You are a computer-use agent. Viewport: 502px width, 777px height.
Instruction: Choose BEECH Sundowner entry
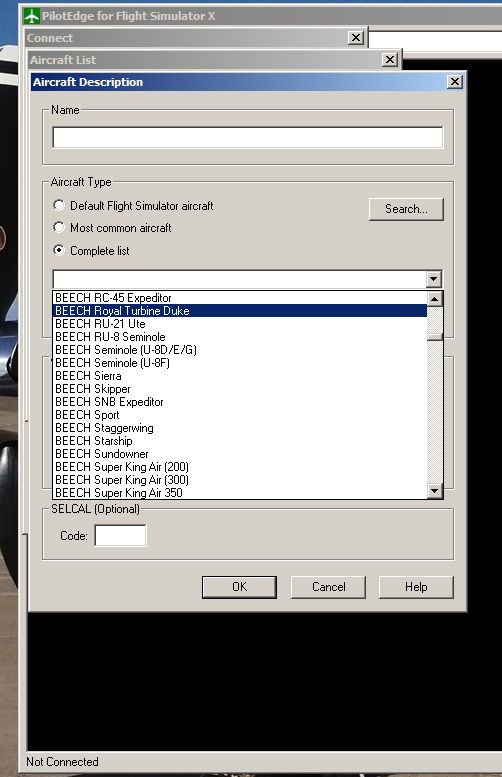pyautogui.click(x=240, y=454)
